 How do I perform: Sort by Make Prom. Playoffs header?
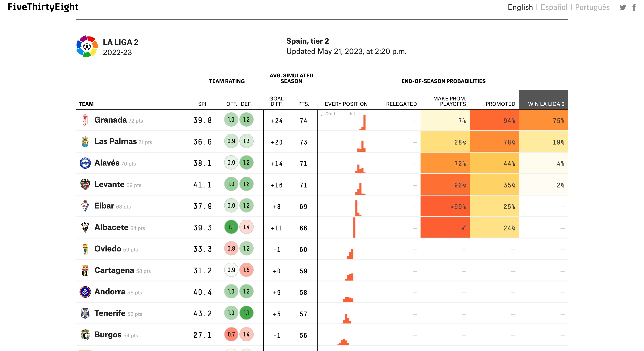pyautogui.click(x=449, y=101)
